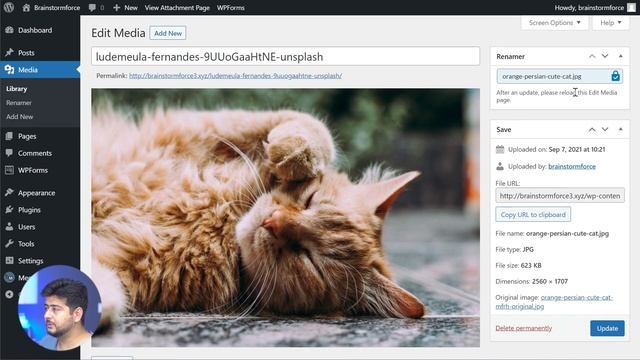Click the Plugins icon in the sidebar
Viewport: 640px width, 360px height.
click(x=9, y=210)
